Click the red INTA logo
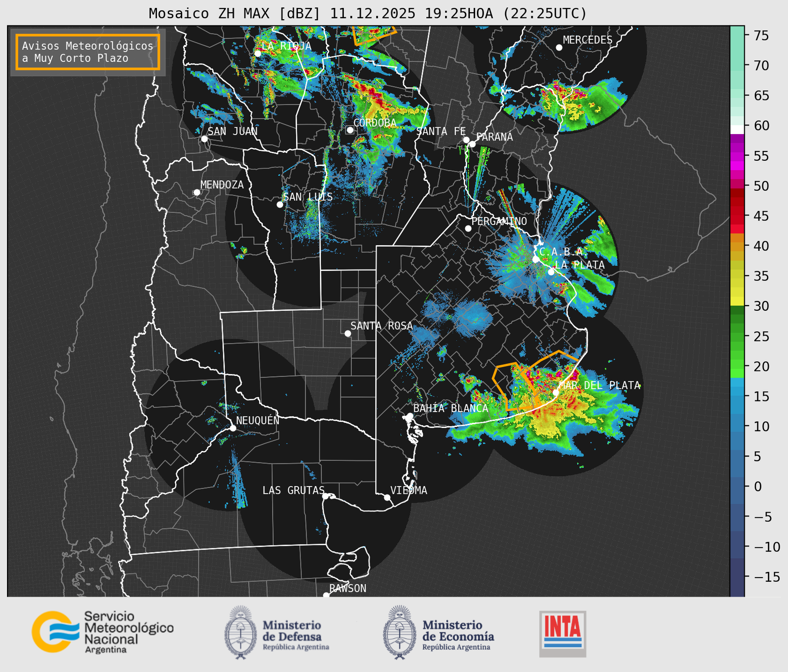Screen dimensions: 788x672 [x=563, y=634]
